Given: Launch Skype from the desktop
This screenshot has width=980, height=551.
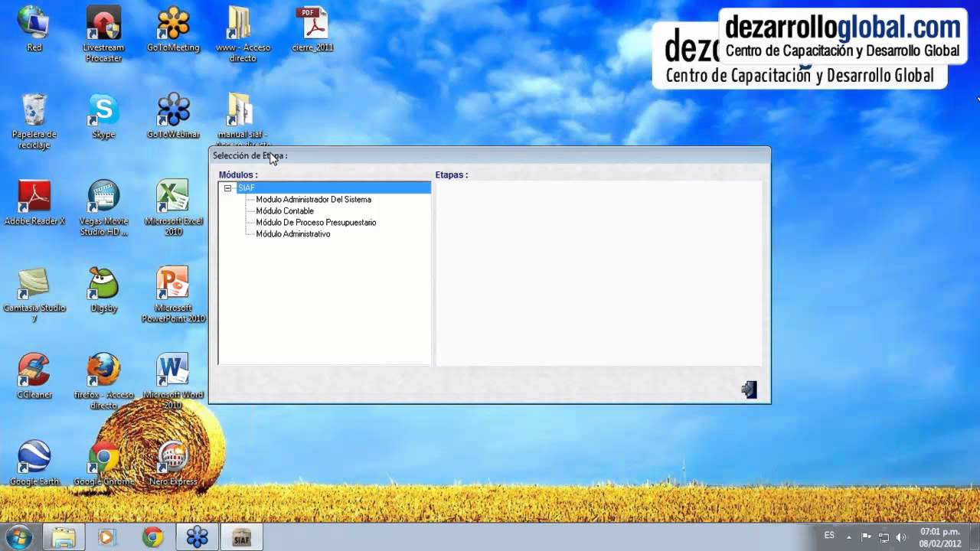Looking at the screenshot, I should click(x=103, y=116).
